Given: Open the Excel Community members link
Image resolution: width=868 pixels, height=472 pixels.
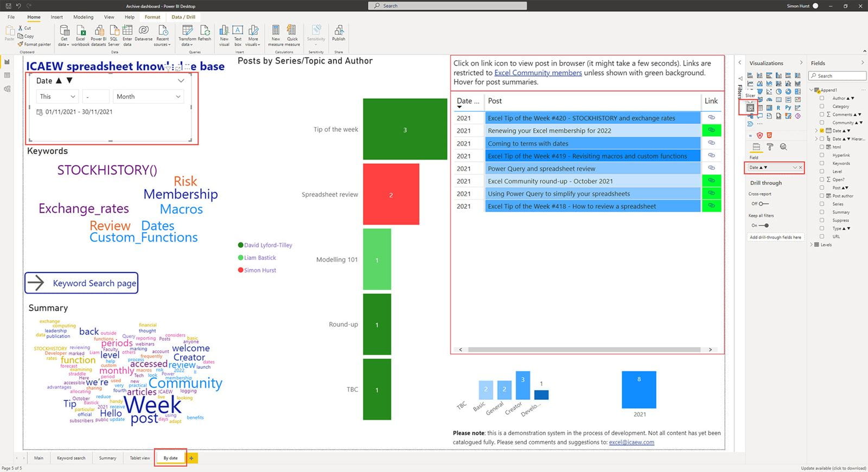Looking at the screenshot, I should pos(538,73).
